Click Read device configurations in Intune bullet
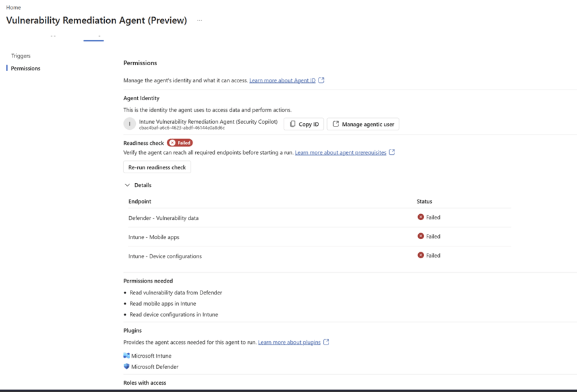Viewport: 577px width, 392px height. coord(173,315)
